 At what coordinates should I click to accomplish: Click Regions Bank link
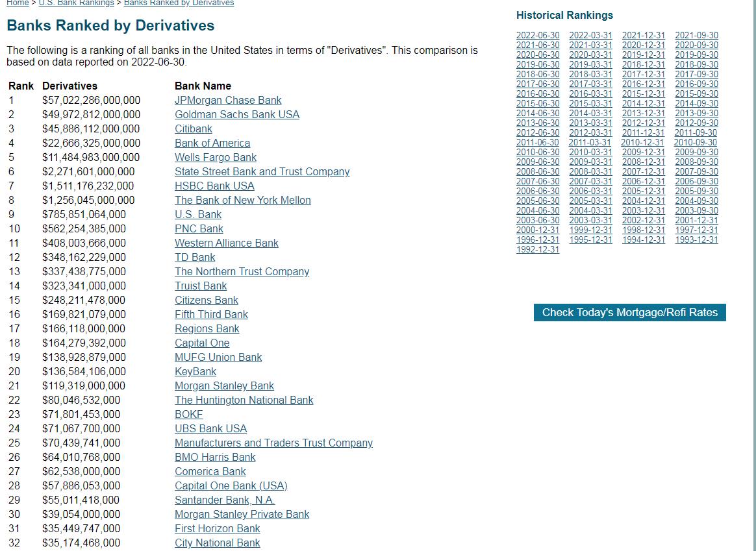(x=207, y=328)
